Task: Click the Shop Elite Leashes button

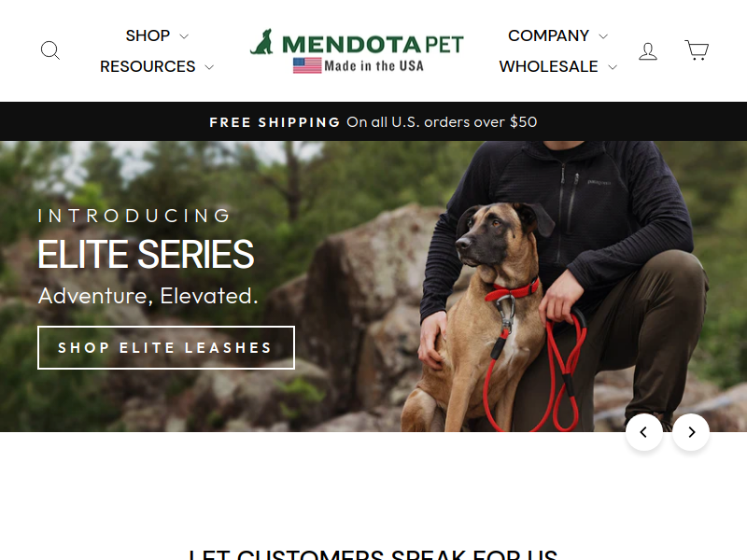Action: (166, 347)
